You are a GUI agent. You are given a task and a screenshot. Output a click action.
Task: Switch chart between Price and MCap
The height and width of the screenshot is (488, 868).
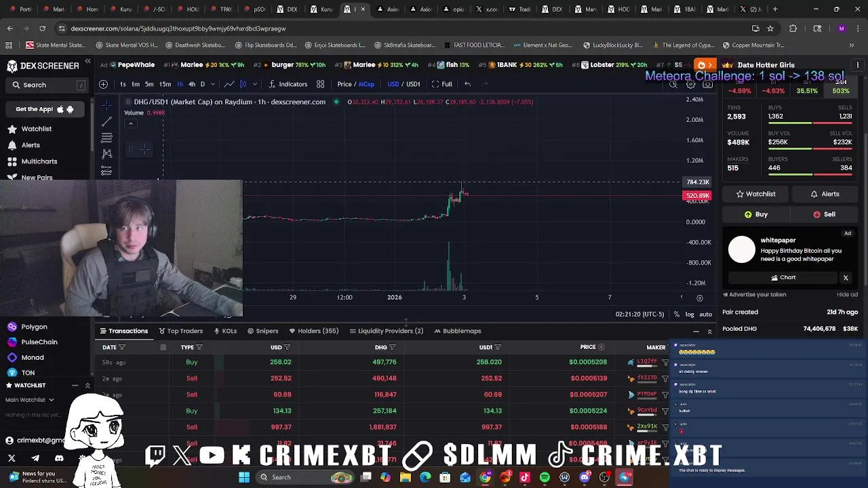355,84
